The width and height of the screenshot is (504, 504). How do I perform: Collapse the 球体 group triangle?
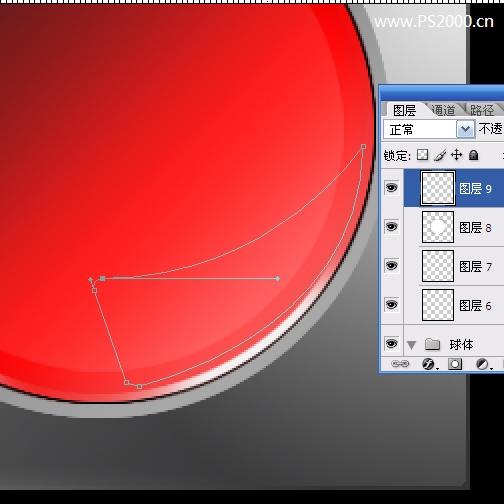click(x=411, y=345)
